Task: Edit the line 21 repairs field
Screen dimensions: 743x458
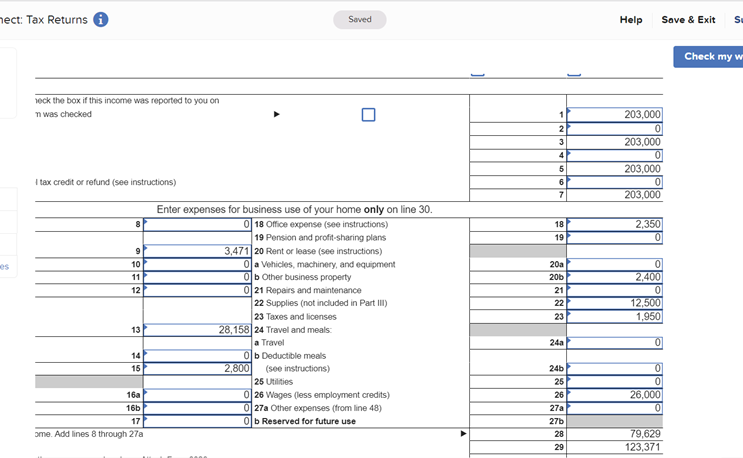Action: coord(615,290)
